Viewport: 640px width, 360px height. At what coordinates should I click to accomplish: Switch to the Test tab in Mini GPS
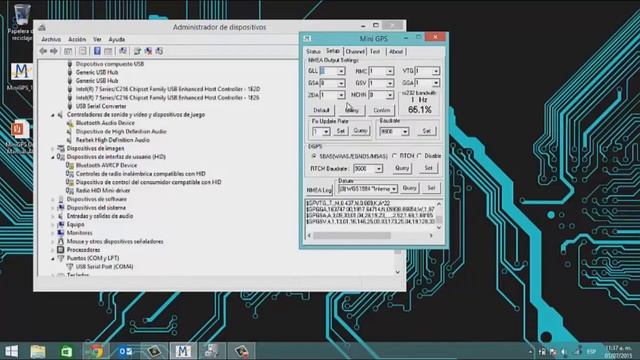point(375,52)
